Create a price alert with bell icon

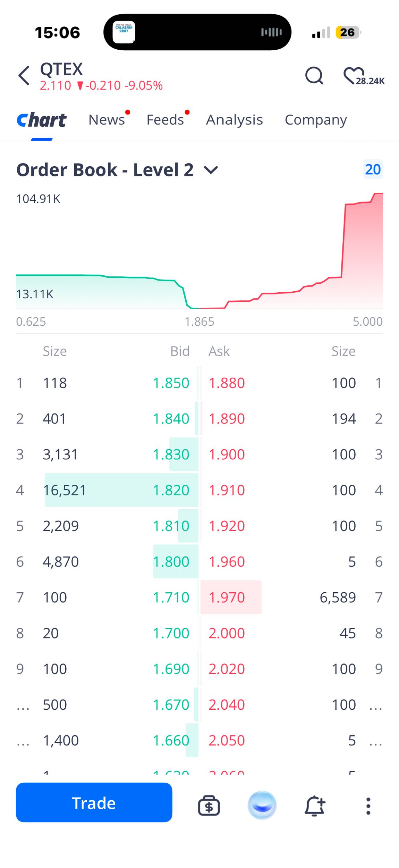[315, 806]
